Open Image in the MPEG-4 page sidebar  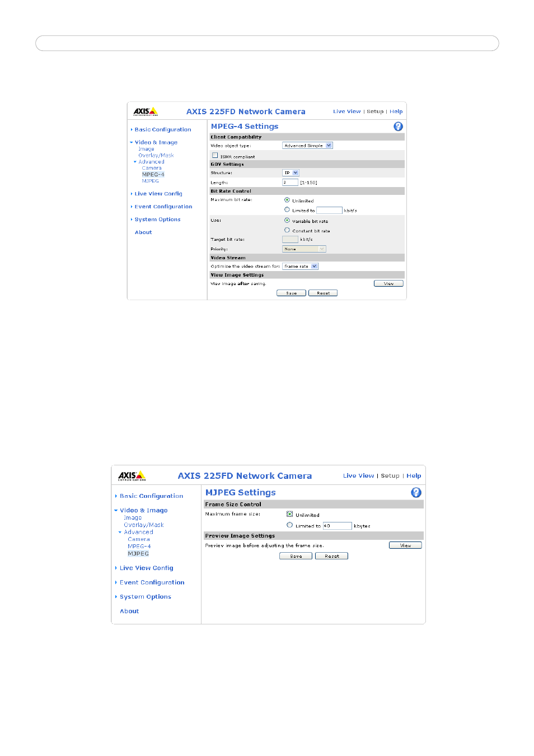146,150
